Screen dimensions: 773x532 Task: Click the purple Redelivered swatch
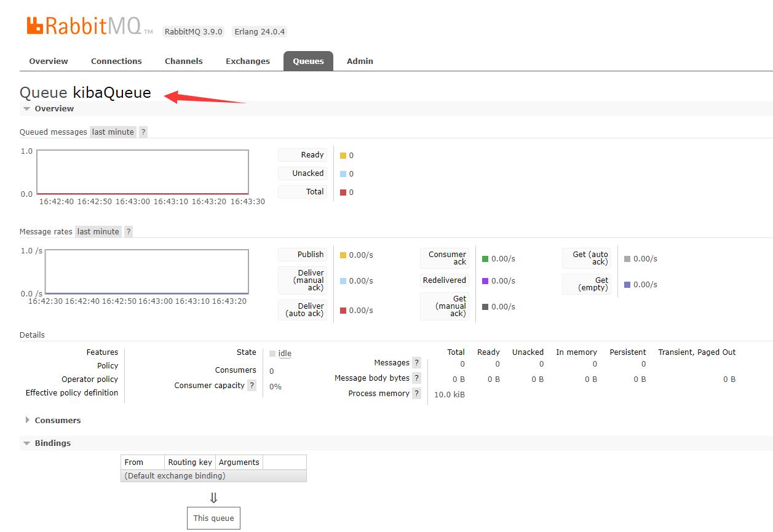coord(485,281)
